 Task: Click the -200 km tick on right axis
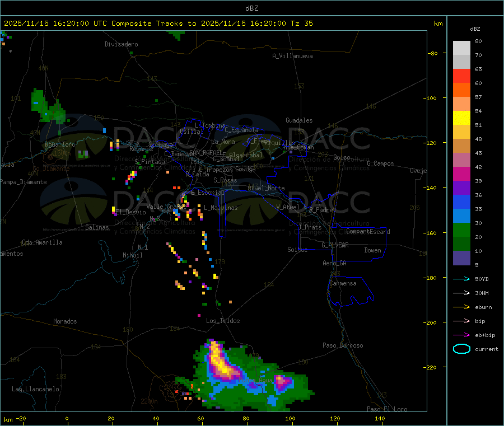[x=431, y=322]
